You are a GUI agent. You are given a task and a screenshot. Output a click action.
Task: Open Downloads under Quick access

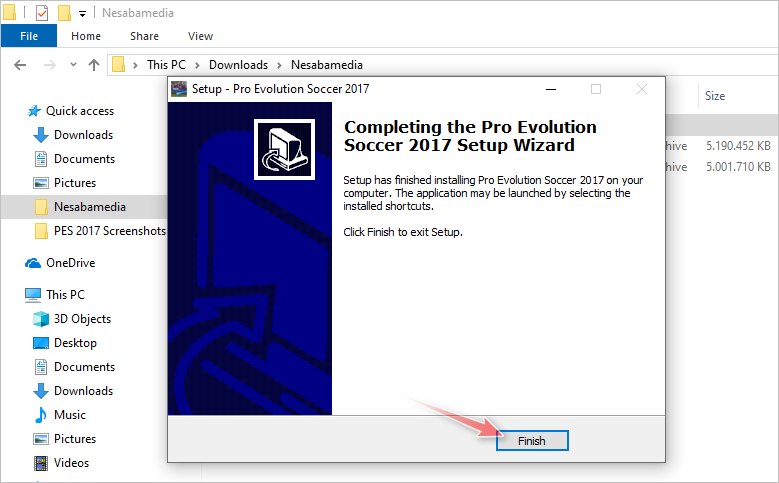83,135
